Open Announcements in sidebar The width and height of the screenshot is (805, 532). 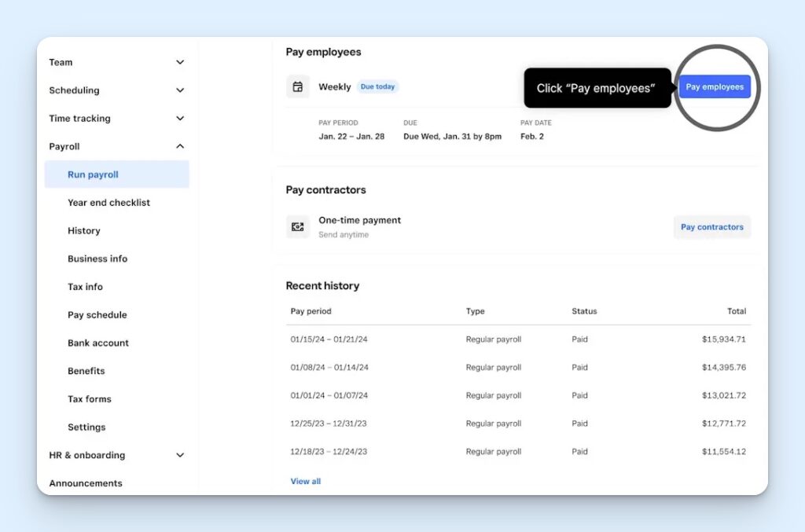[x=86, y=483]
